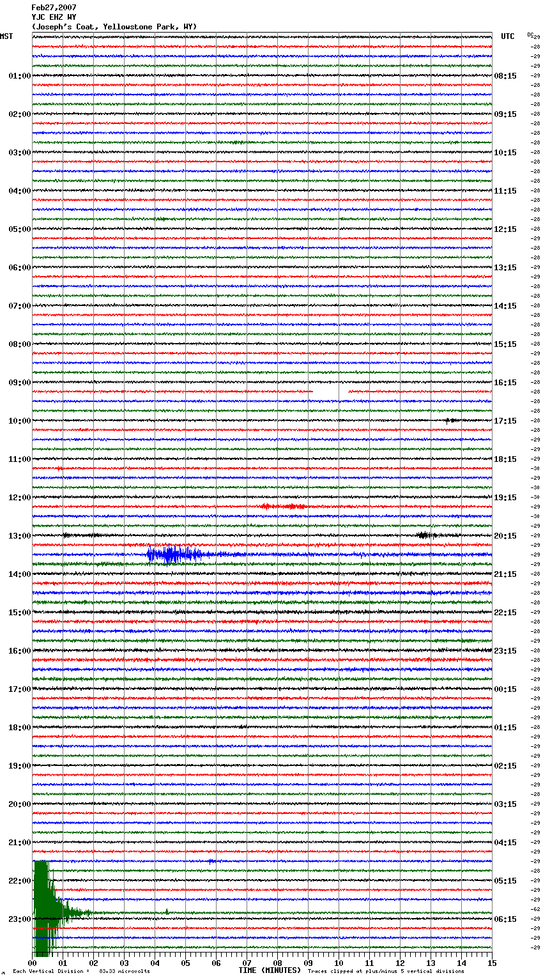The height and width of the screenshot is (980, 543).
Task: Click the 21:15 UTC time label
Action: pyautogui.click(x=505, y=574)
